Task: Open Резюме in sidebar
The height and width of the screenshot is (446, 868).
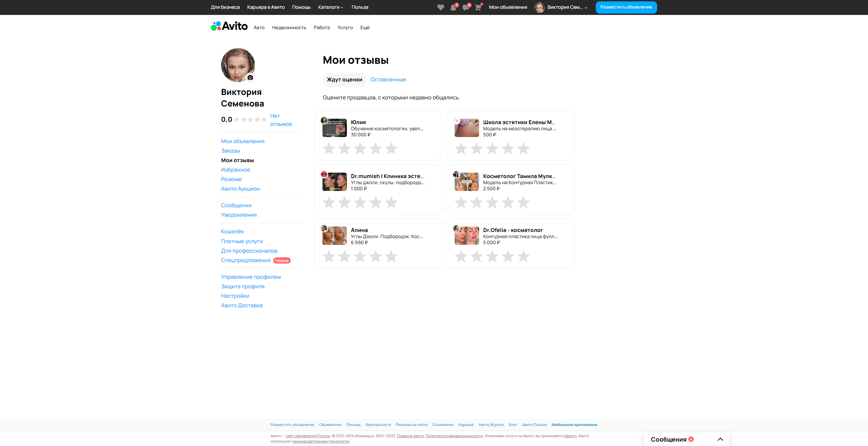Action: 231,179
